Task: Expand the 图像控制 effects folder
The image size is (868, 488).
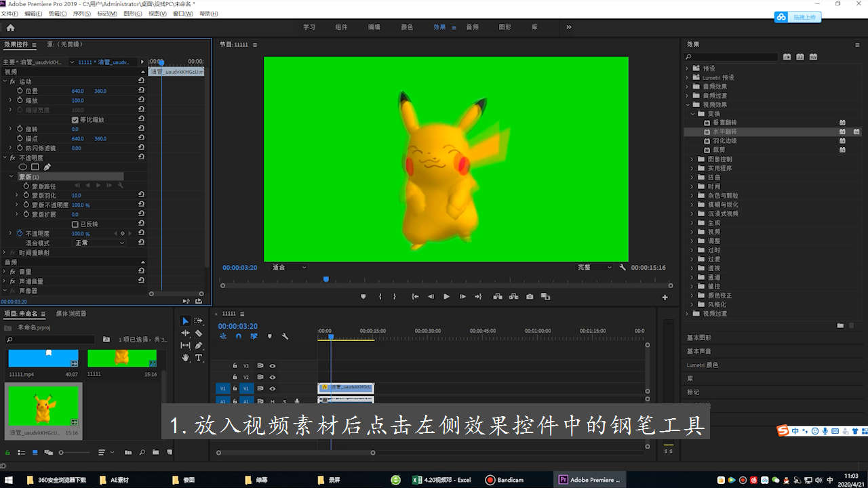Action: coord(692,159)
